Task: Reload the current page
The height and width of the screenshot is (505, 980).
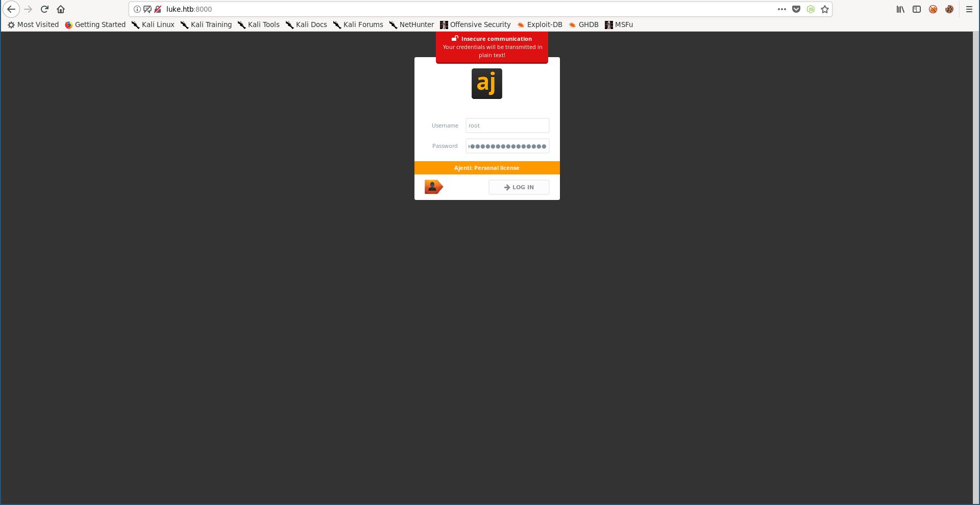Action: (44, 9)
